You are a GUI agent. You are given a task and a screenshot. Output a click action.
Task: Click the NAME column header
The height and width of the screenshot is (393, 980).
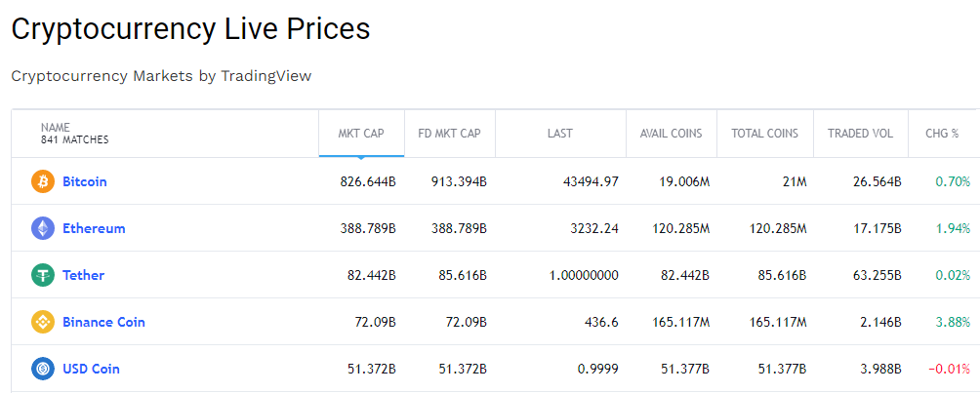(56, 128)
